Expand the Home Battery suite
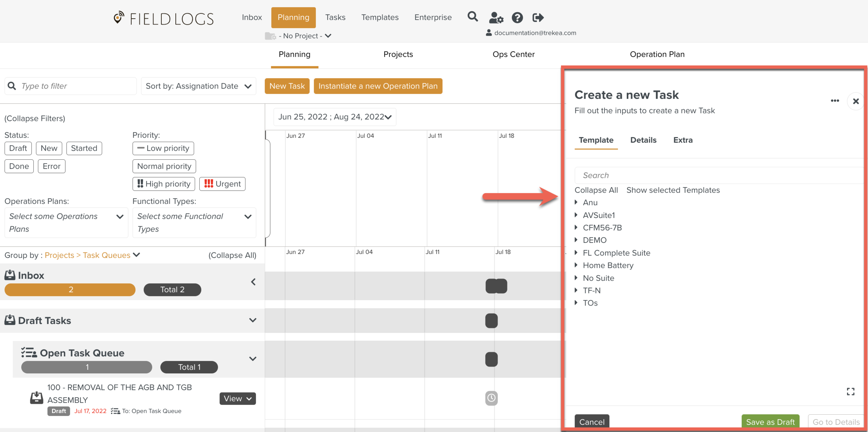 point(576,265)
